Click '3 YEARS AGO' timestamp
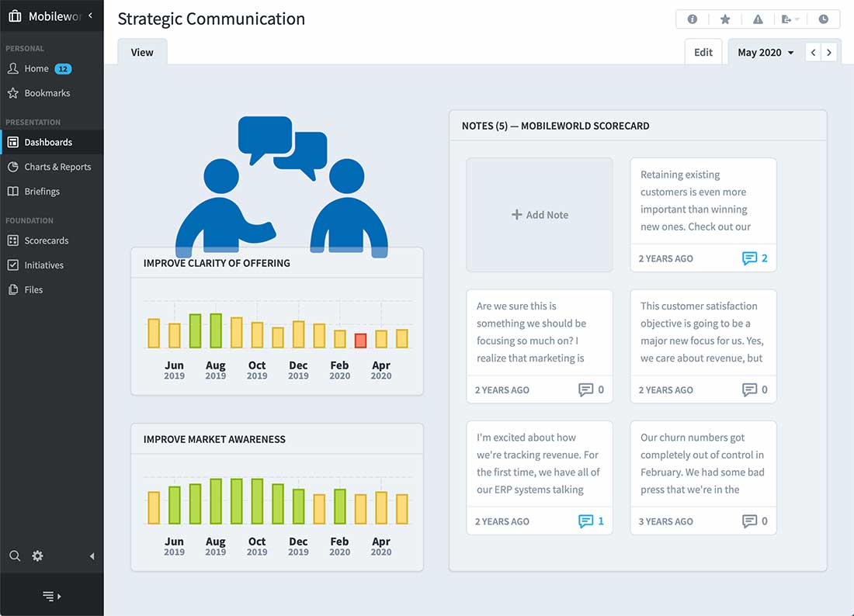This screenshot has height=616, width=854. (x=665, y=521)
